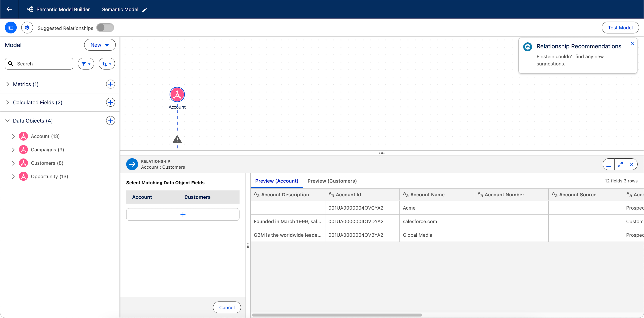The width and height of the screenshot is (644, 318).
Task: Click the back arrow in header
Action: [9, 9]
